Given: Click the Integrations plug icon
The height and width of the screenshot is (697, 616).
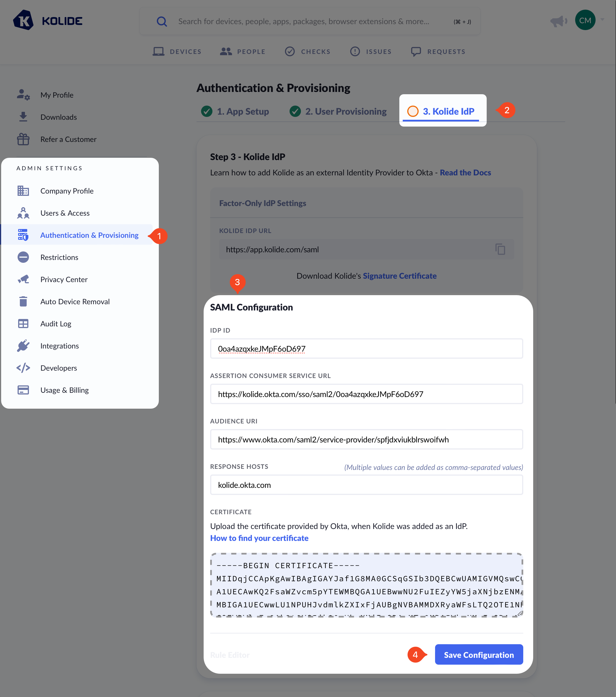Looking at the screenshot, I should (x=23, y=345).
